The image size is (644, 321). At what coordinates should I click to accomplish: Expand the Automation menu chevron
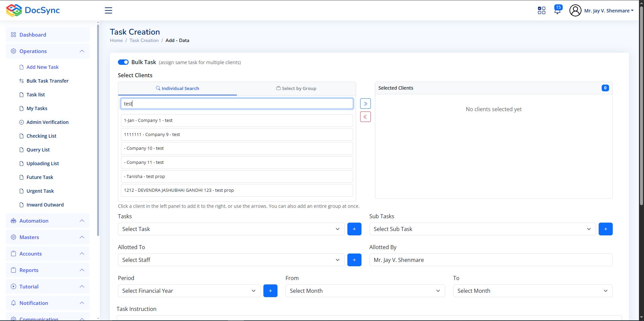tap(82, 221)
